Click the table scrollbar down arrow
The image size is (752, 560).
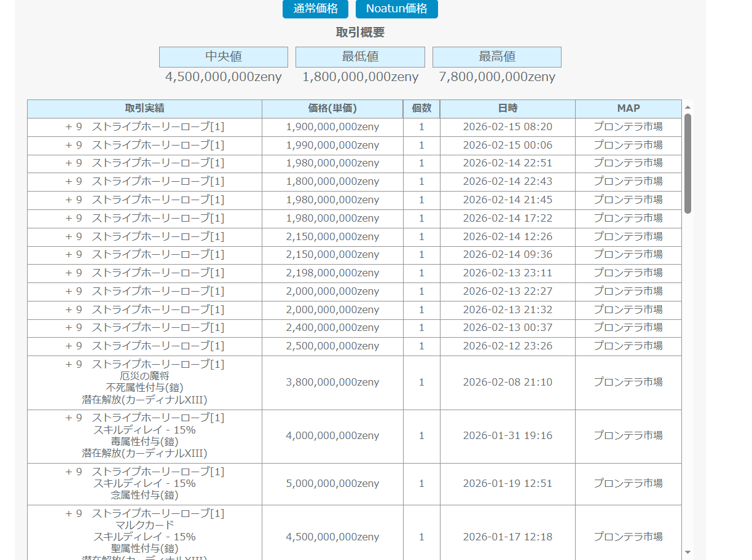(687, 552)
